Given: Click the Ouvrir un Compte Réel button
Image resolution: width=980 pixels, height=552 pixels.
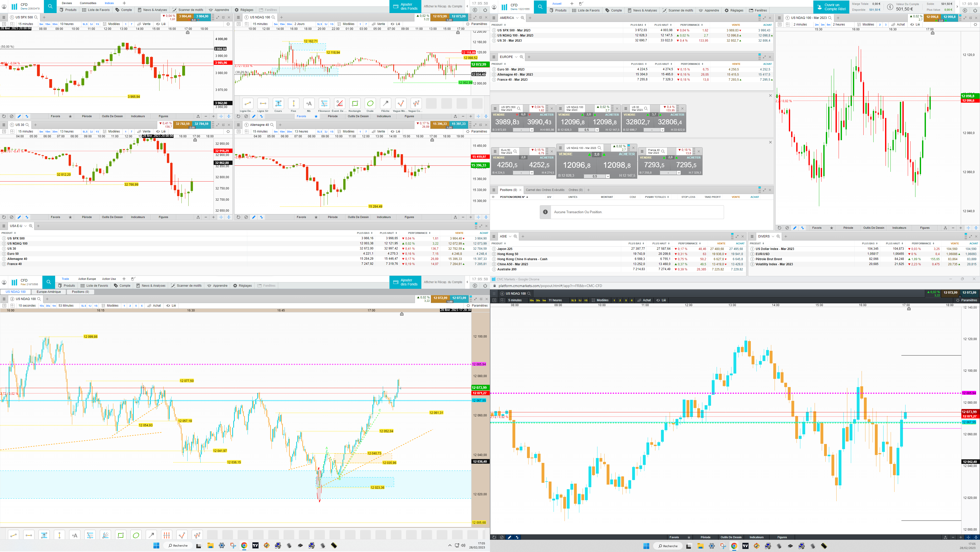Looking at the screenshot, I should pyautogui.click(x=831, y=7).
